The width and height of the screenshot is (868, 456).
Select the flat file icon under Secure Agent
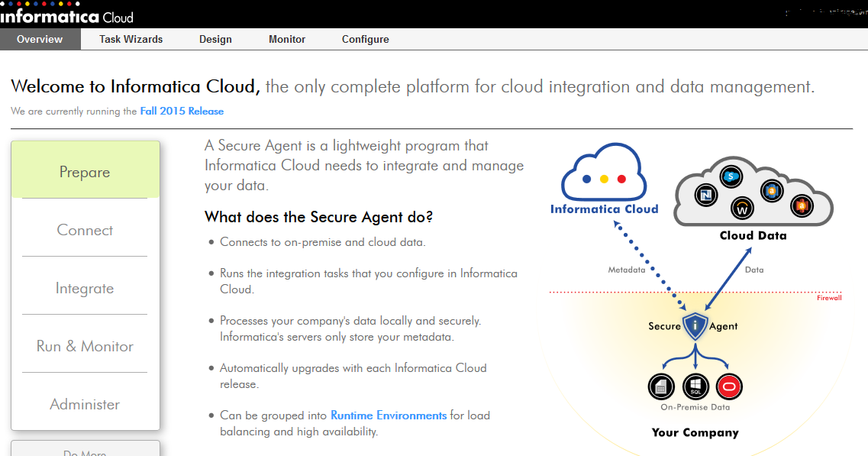[x=661, y=386]
